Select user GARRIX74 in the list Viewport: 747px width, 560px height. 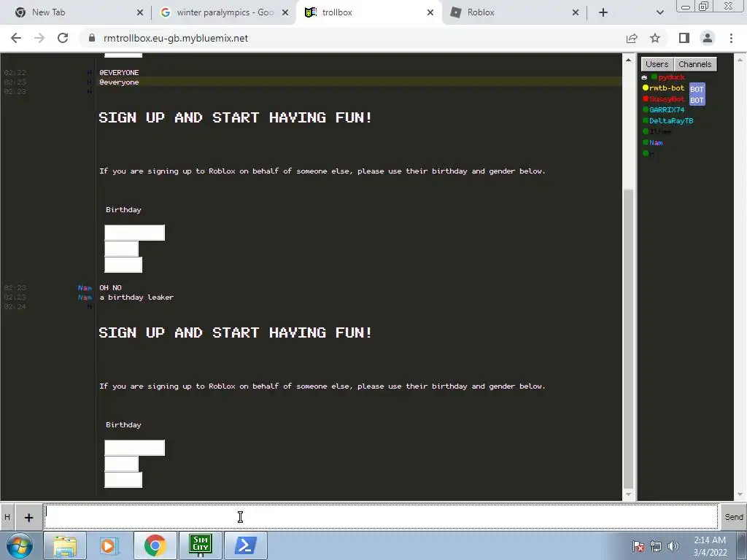(x=667, y=110)
